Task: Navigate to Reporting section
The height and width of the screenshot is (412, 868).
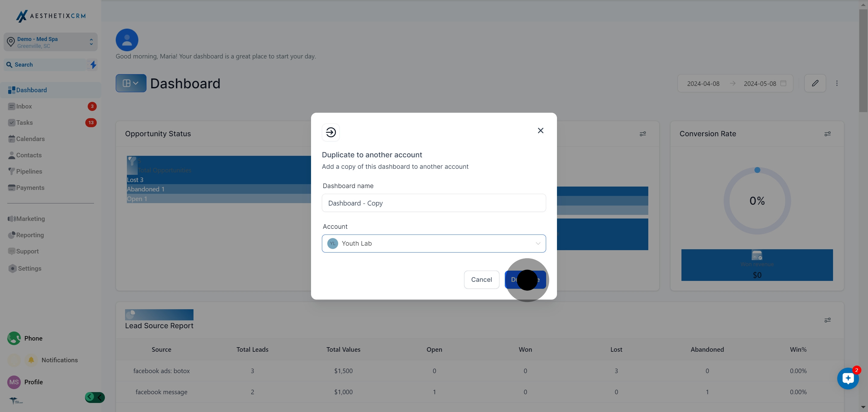Action: click(30, 235)
